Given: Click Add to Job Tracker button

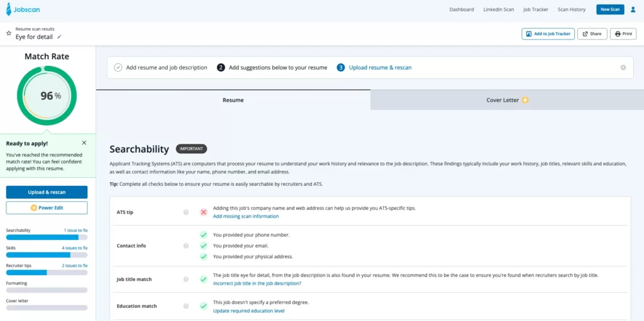Looking at the screenshot, I should [548, 34].
